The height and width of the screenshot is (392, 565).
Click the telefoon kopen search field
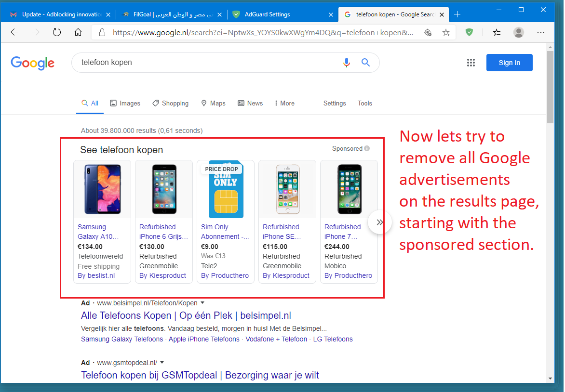click(207, 63)
